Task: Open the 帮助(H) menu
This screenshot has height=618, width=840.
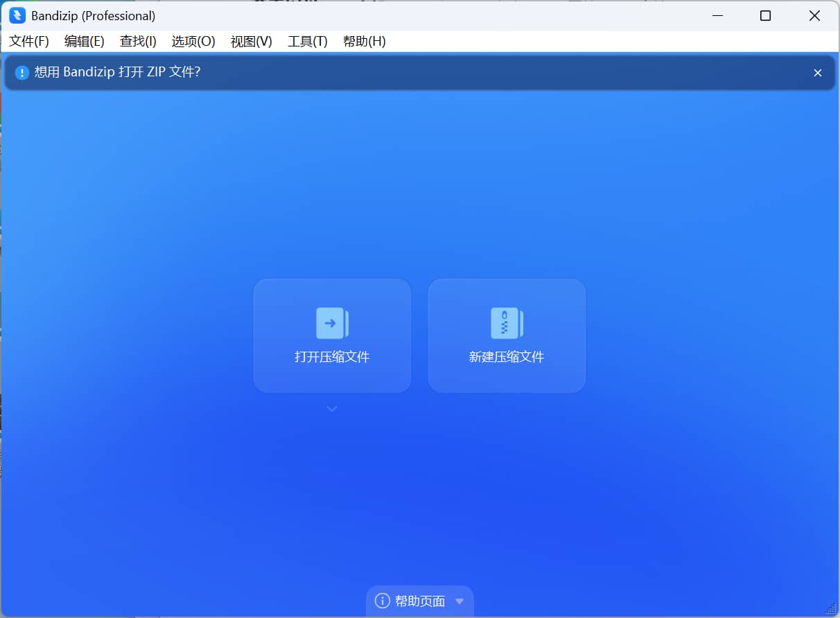Action: coord(364,41)
